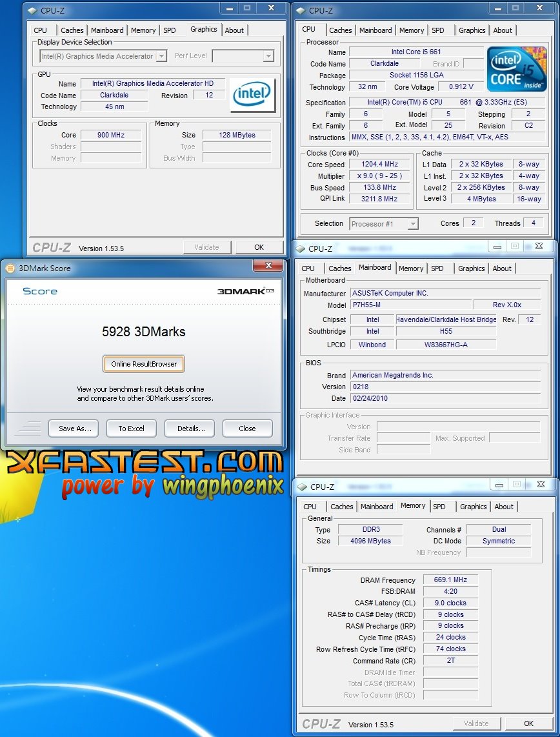Screen dimensions: 560x737
Task: Click the Close button in the 3DMark Score dialog
Action: pos(247,429)
